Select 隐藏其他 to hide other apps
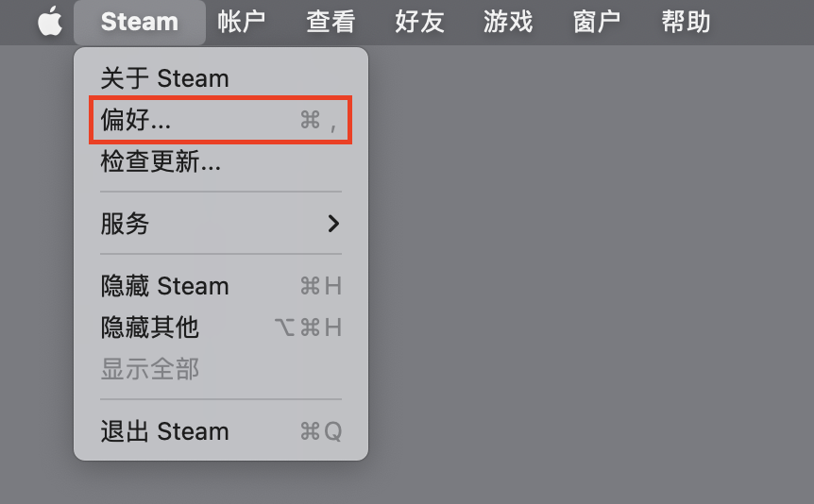 [149, 328]
